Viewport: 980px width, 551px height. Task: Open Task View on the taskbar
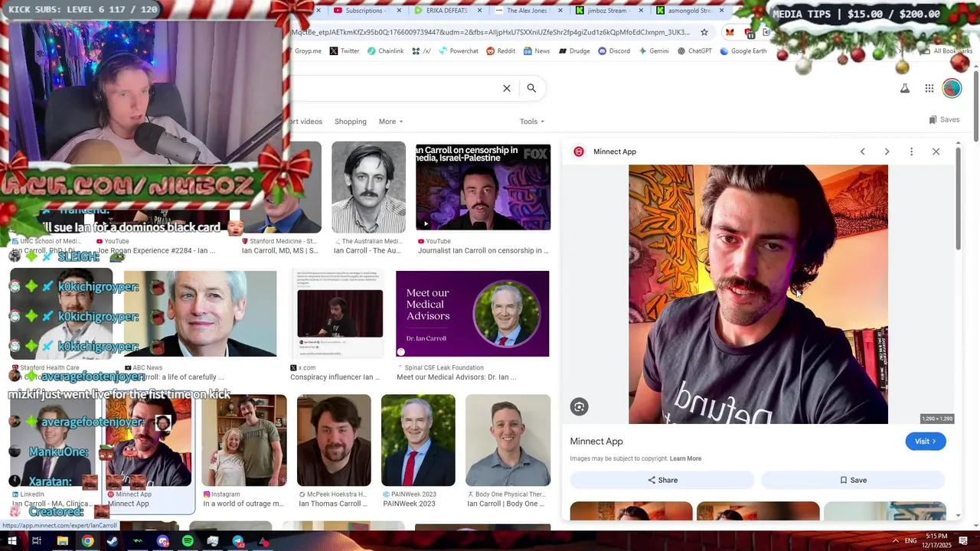click(x=36, y=541)
